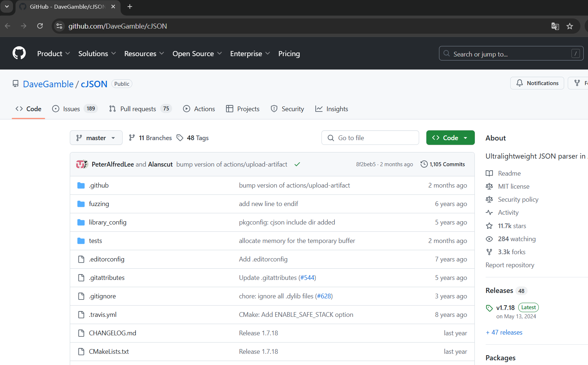588x365 pixels.
Task: Open the green Code dropdown button
Action: click(x=450, y=138)
